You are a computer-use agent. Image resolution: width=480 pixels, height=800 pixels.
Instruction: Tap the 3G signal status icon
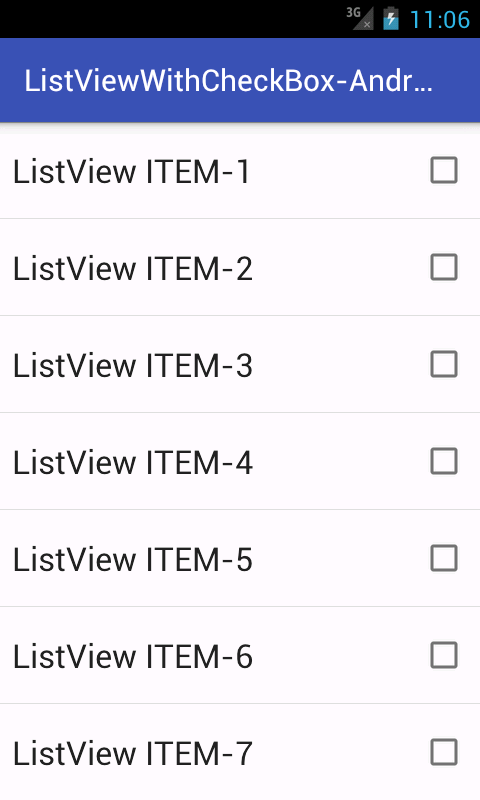[360, 18]
